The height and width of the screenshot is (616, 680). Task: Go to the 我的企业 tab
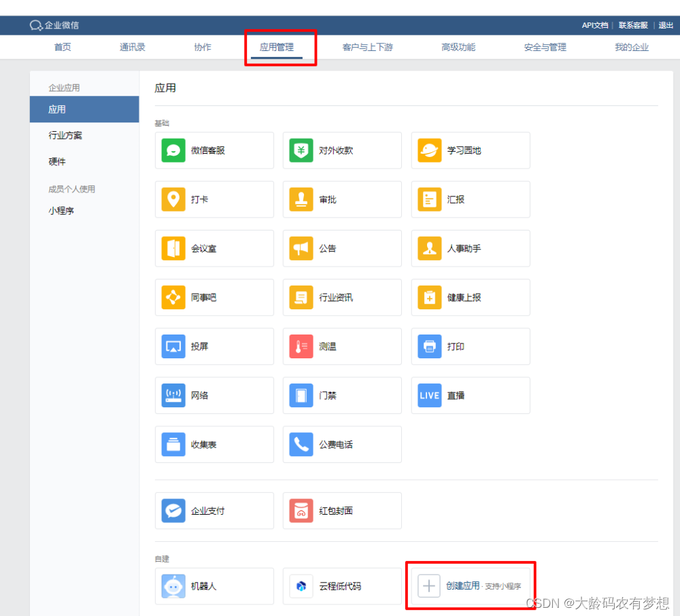click(632, 47)
